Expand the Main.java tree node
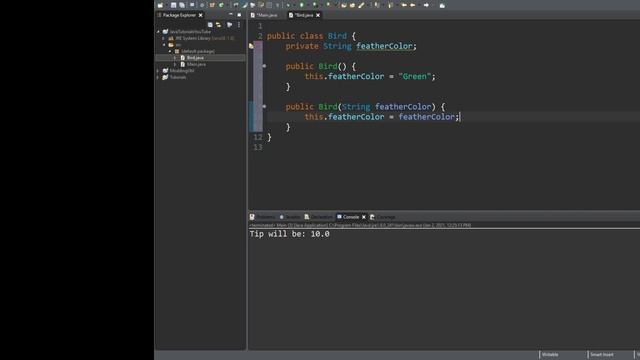The image size is (640, 360). pyautogui.click(x=176, y=64)
